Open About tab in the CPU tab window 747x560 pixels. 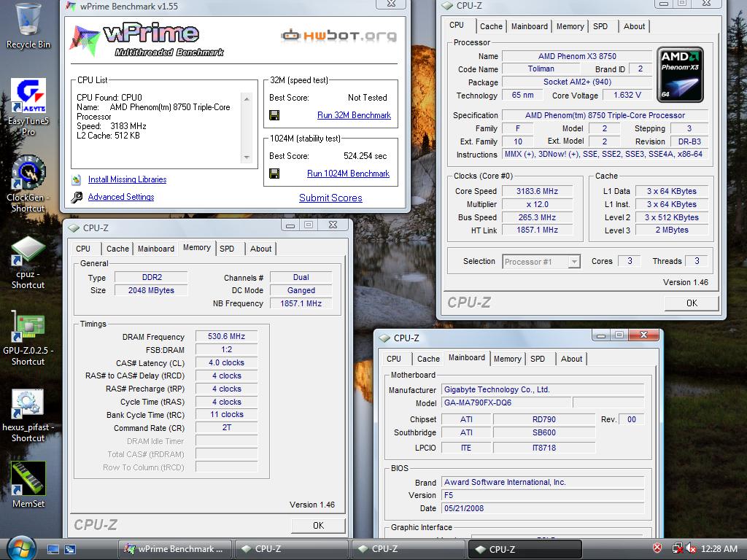634,27
